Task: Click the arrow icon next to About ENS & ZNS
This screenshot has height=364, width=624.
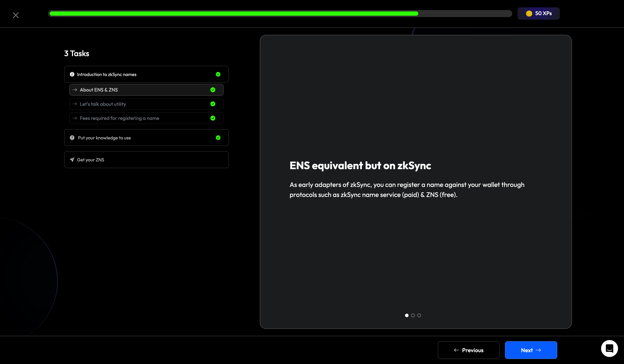Action: 75,90
